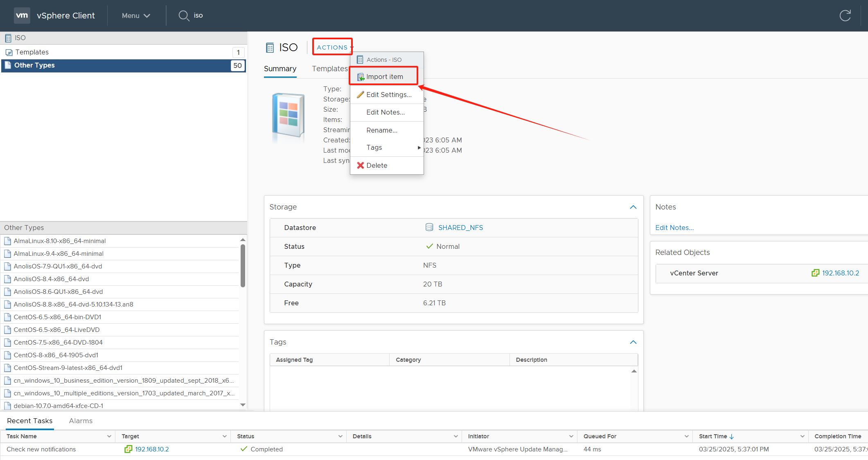Click file icon of CentOS-6.5-x86_64-bin-DVD1
The image size is (868, 460).
7,317
